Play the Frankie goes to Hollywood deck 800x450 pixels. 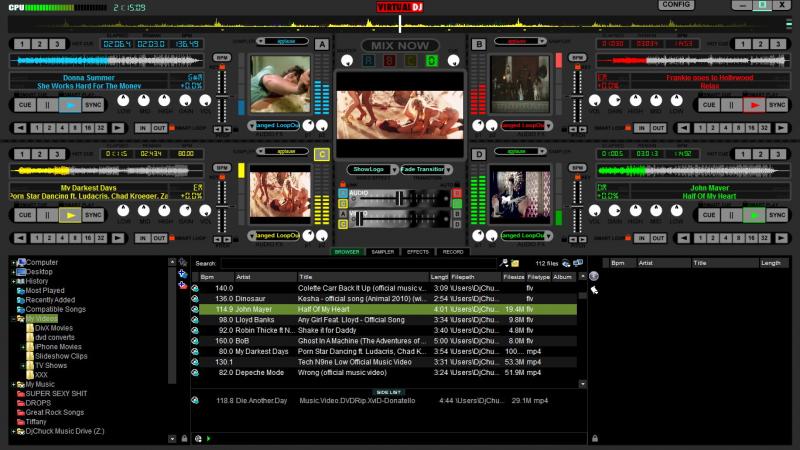pyautogui.click(x=754, y=105)
